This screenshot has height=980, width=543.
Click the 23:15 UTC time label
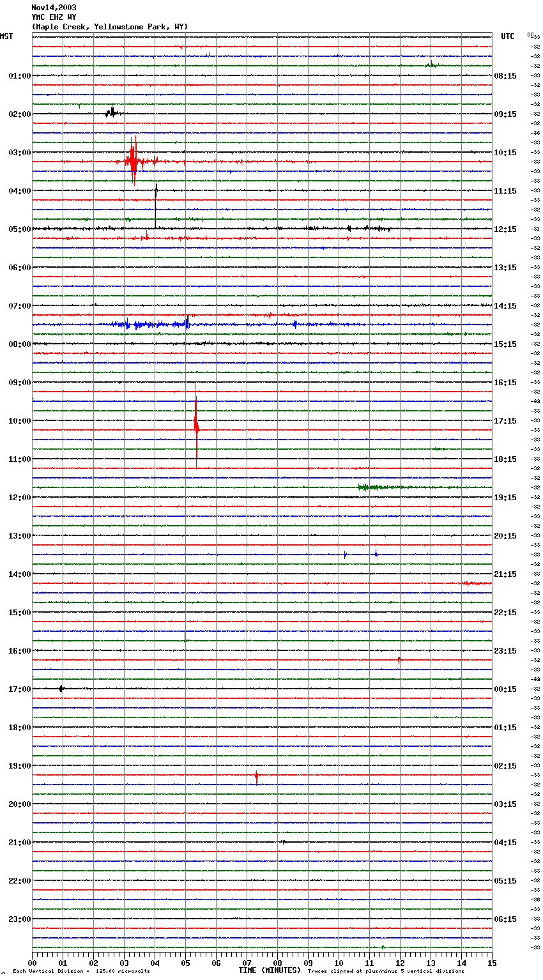click(x=505, y=651)
